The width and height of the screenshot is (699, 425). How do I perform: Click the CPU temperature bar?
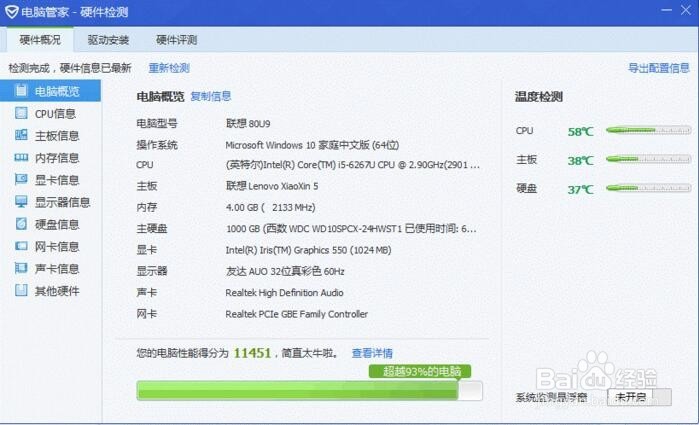coord(649,131)
